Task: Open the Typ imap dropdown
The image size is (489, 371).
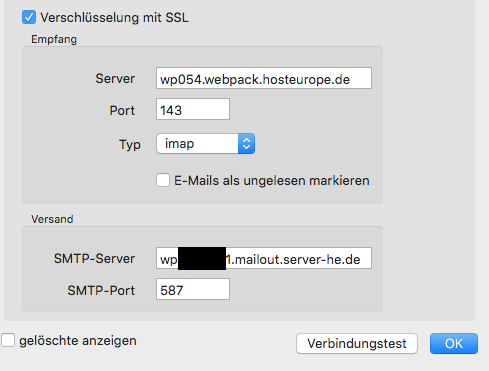Action: click(x=205, y=144)
